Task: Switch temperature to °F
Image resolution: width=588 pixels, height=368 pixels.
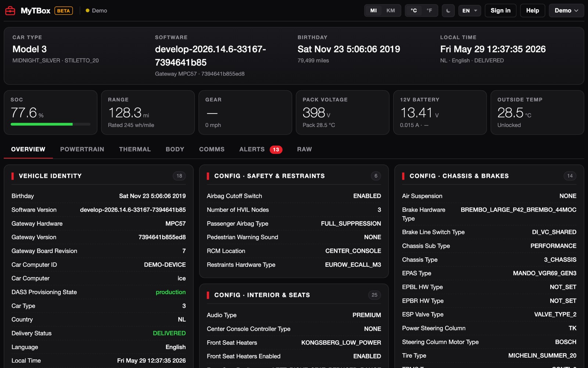Action: coord(429,11)
